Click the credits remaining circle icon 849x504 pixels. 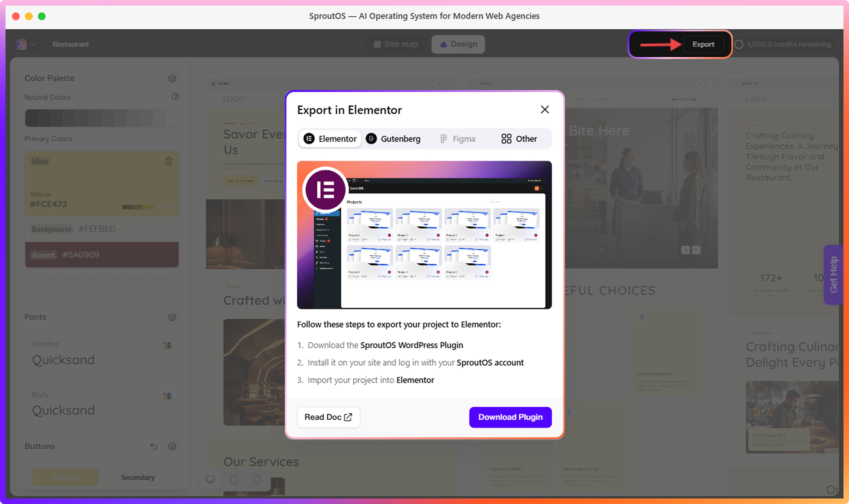pyautogui.click(x=739, y=44)
